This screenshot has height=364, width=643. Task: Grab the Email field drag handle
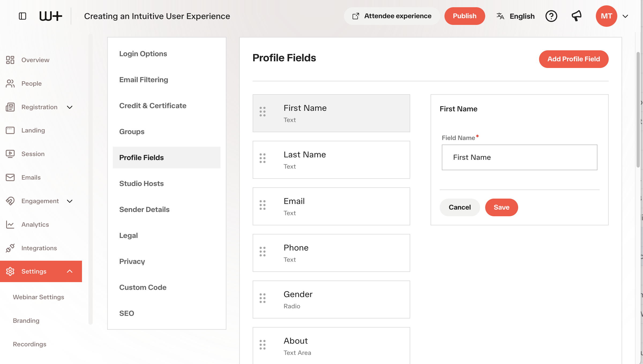263,205
